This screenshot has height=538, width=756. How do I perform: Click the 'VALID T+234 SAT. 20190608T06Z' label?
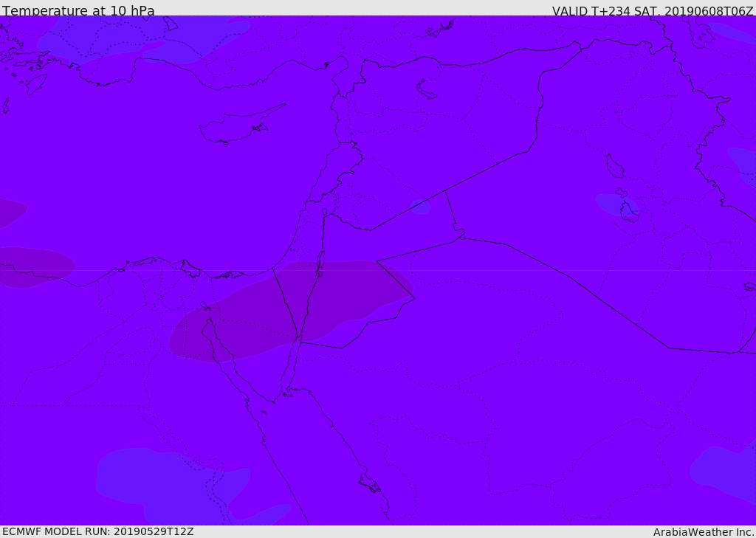click(653, 11)
